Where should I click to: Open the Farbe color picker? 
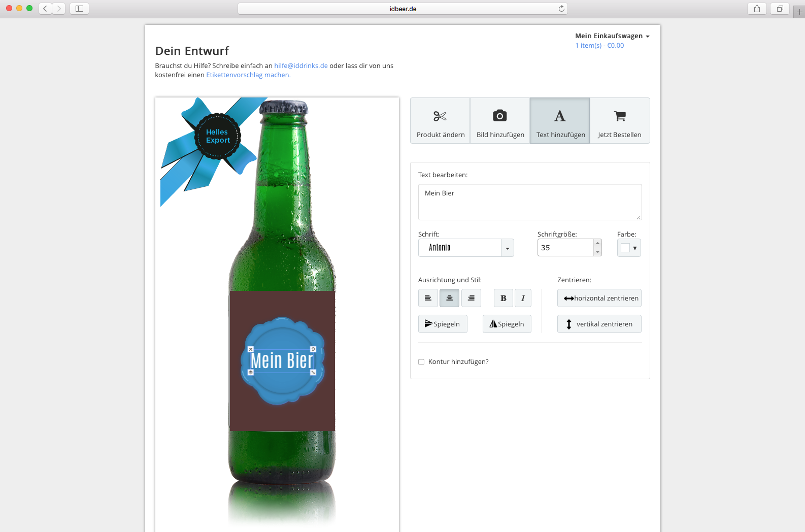pyautogui.click(x=629, y=248)
